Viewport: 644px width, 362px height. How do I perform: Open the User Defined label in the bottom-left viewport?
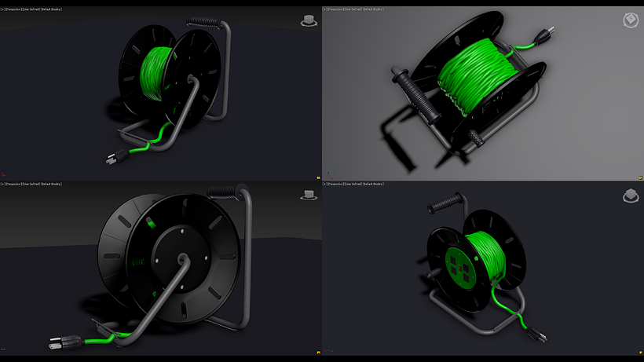[31, 184]
